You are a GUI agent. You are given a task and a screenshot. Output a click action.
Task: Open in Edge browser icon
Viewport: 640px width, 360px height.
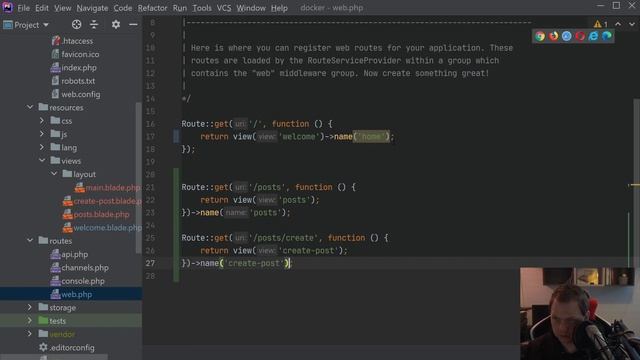point(607,36)
